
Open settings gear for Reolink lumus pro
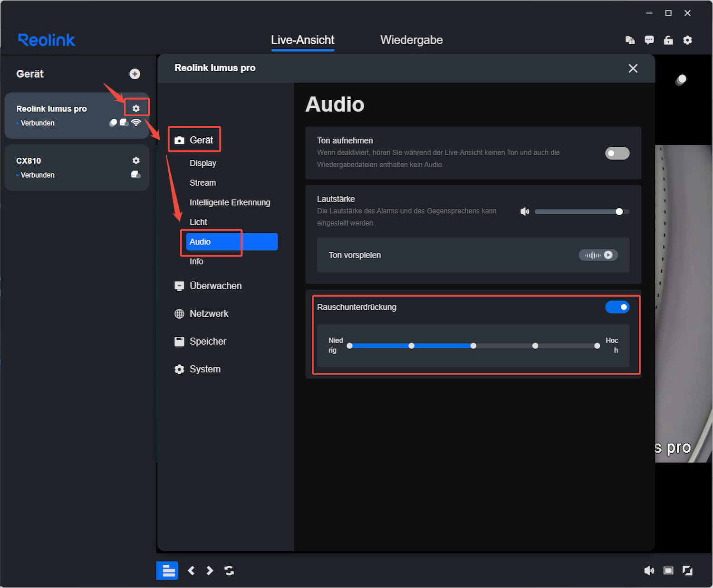coord(136,108)
